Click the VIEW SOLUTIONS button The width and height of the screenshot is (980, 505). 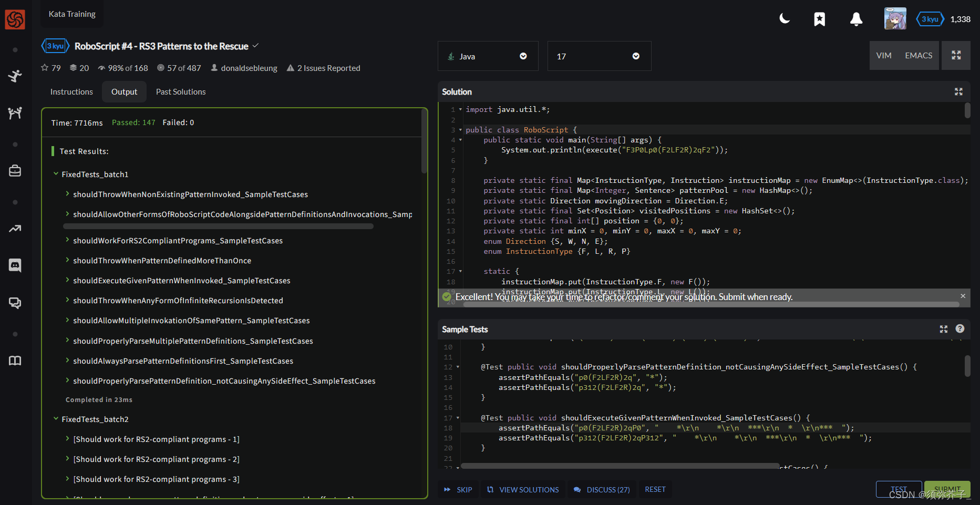coord(523,490)
